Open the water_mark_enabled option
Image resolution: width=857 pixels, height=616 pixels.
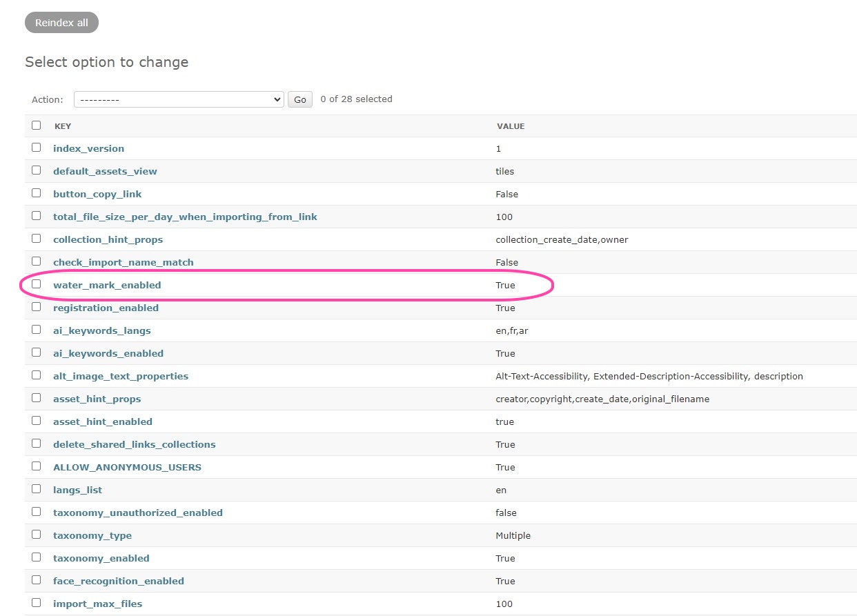(107, 285)
